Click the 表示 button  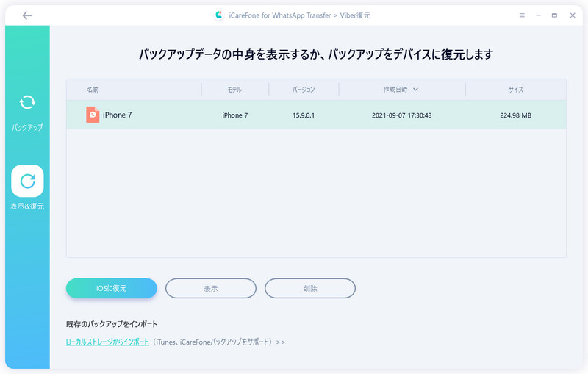click(x=211, y=288)
